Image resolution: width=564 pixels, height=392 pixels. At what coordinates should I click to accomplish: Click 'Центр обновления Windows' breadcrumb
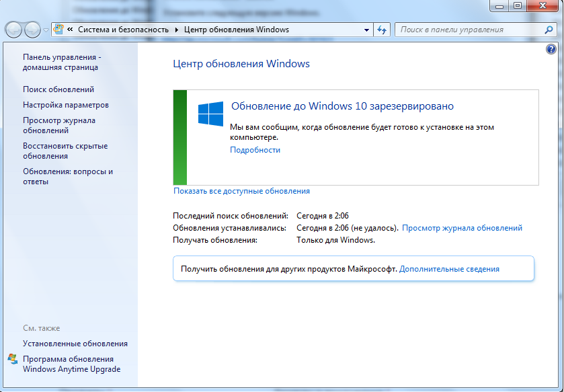tap(237, 30)
